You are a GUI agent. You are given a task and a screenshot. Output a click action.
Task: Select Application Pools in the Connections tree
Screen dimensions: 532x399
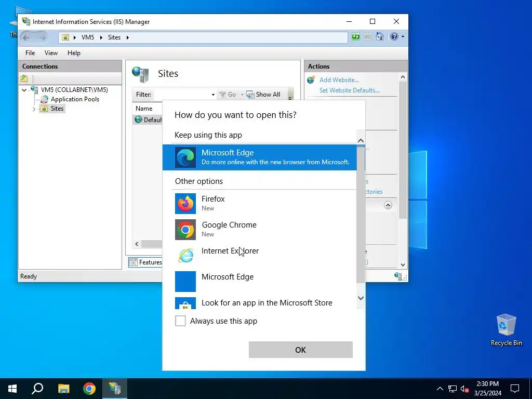[75, 99]
